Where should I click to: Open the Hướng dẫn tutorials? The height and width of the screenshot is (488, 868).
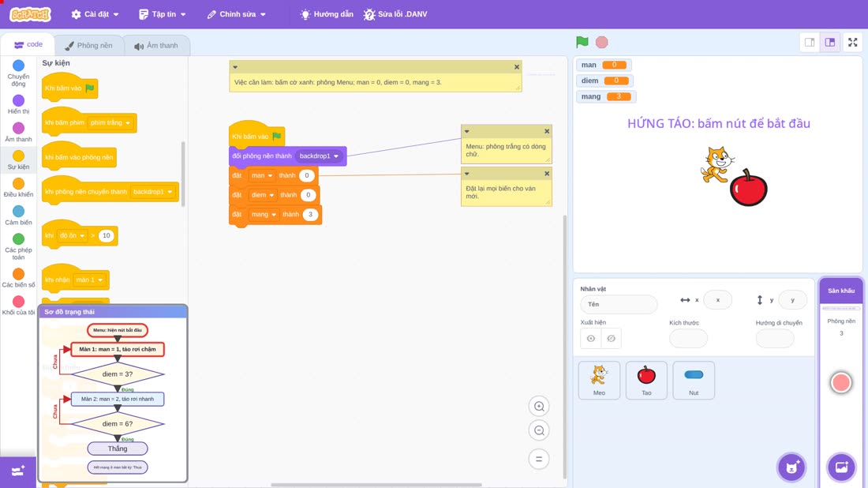click(327, 14)
